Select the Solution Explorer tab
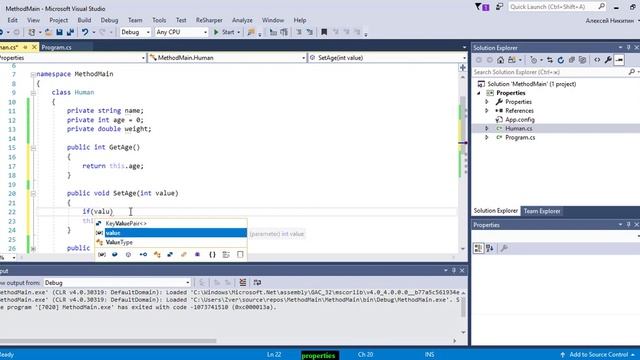 (x=496, y=211)
